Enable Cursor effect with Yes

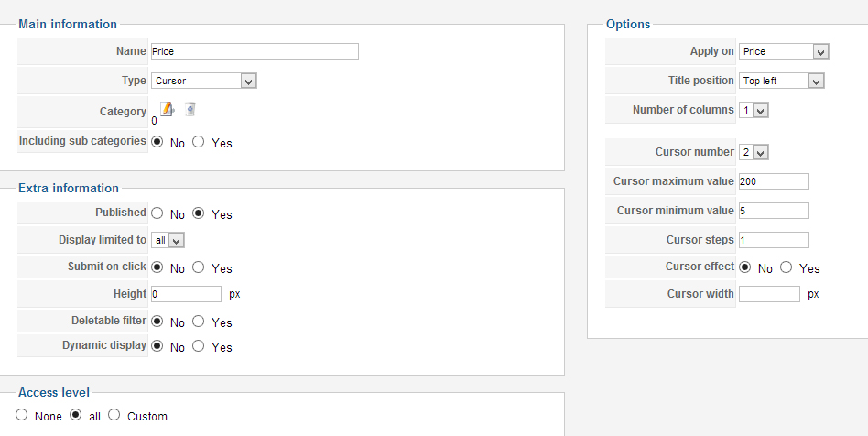[x=786, y=268]
